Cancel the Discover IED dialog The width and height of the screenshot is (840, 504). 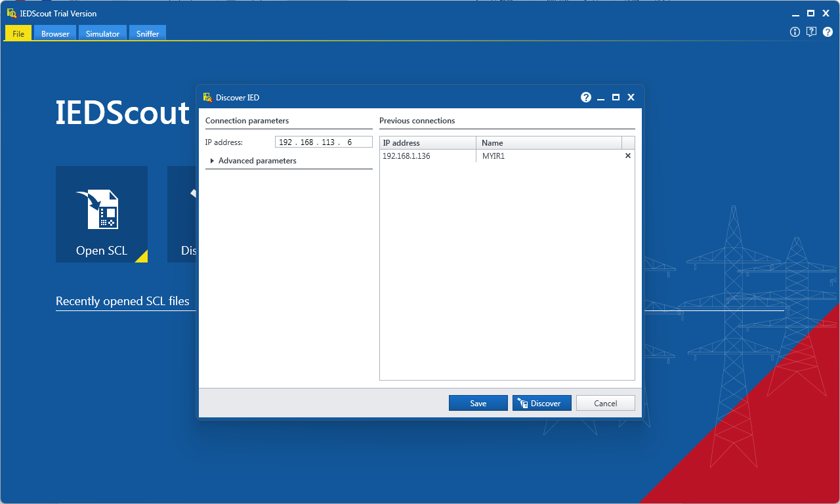click(x=605, y=403)
